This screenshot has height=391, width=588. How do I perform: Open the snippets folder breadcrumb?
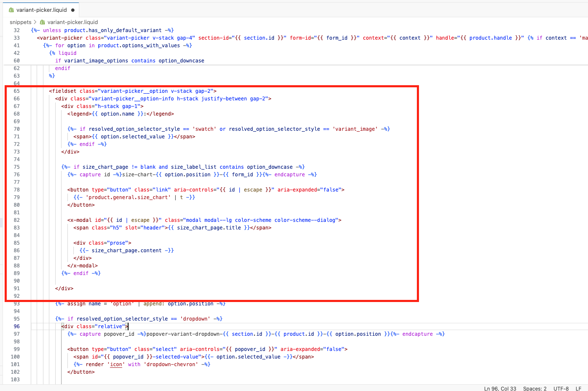[x=20, y=22]
